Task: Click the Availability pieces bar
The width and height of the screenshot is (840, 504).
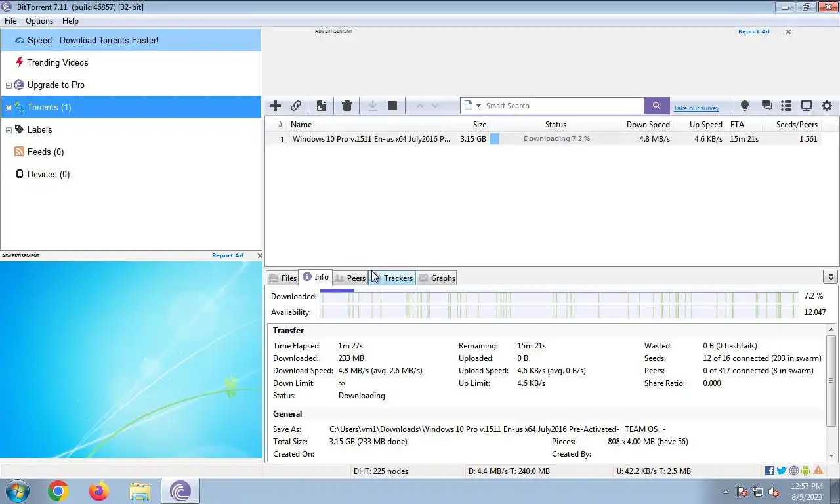Action: coord(559,312)
